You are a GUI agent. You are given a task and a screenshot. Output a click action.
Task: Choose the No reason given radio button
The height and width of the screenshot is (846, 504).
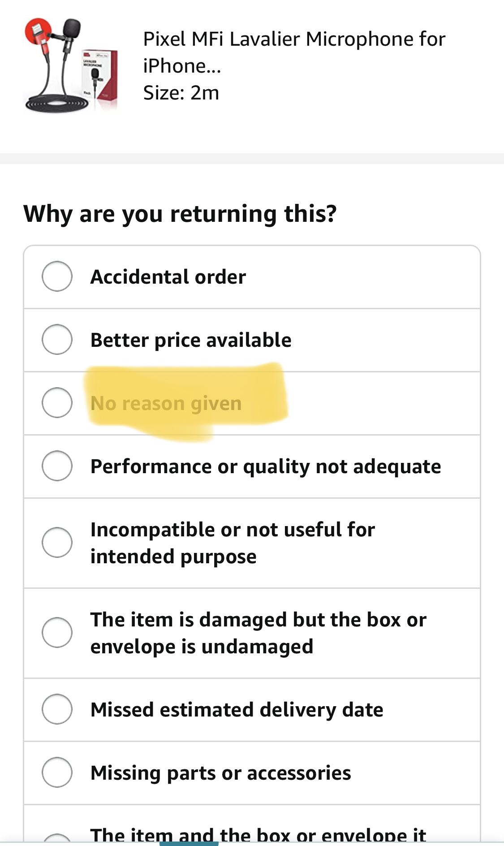[x=57, y=403]
